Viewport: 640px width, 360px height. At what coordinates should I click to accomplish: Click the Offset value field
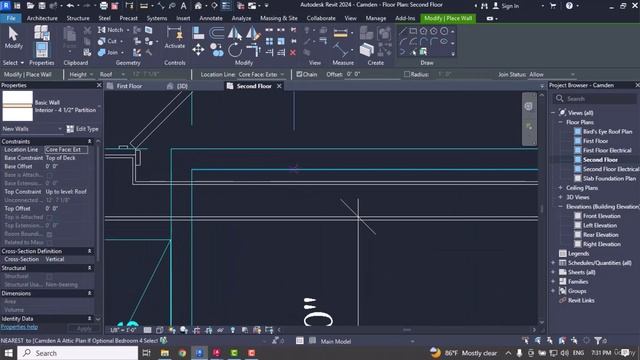click(373, 74)
